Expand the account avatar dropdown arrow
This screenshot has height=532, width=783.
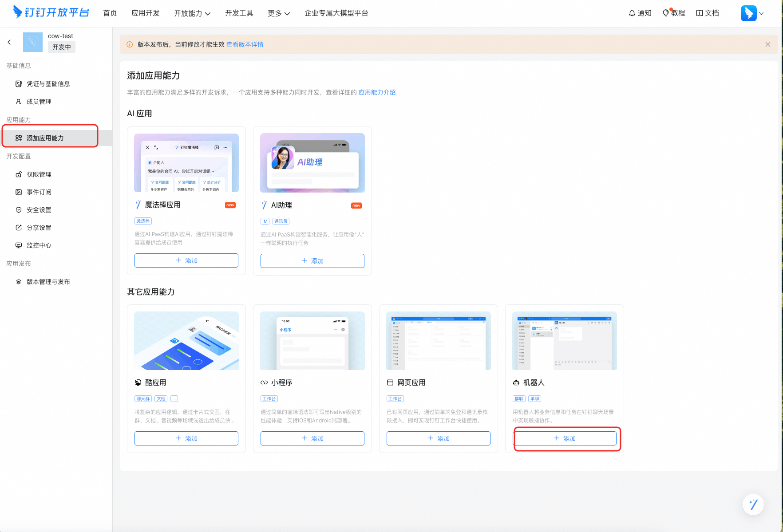click(761, 13)
